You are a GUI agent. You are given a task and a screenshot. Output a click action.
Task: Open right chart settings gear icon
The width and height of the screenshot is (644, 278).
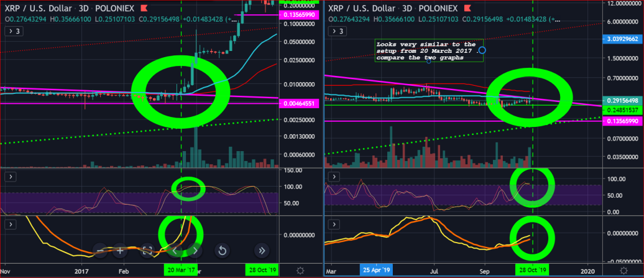pos(623,271)
